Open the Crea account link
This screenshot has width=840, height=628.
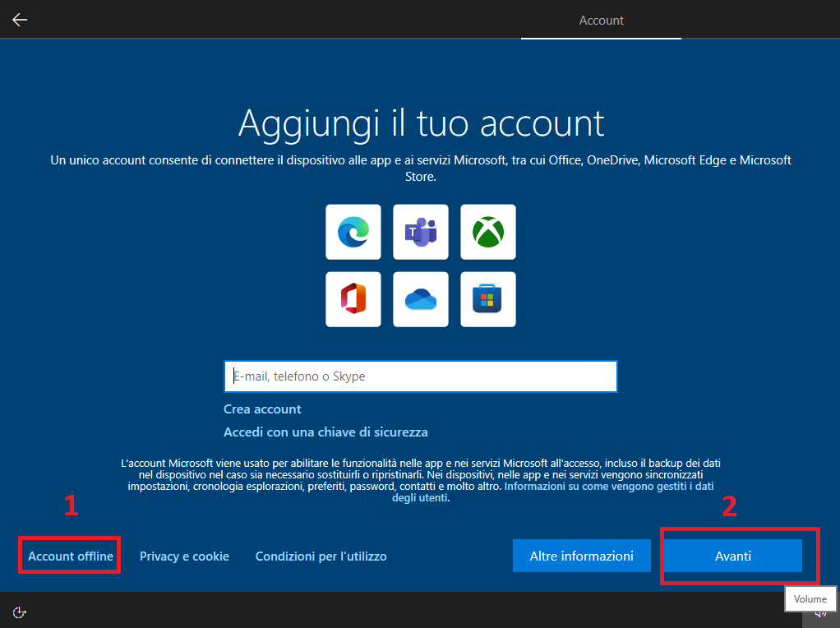point(262,409)
